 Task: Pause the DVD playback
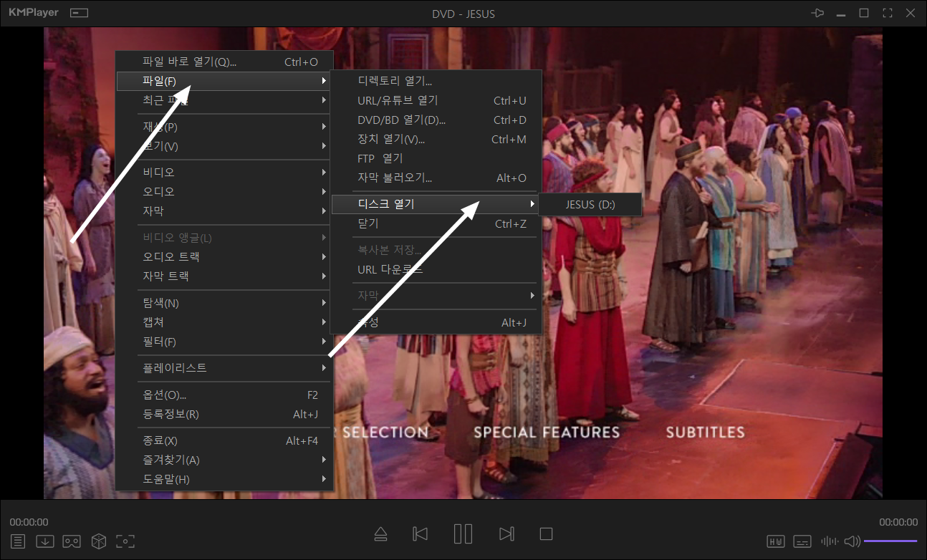[x=463, y=534]
